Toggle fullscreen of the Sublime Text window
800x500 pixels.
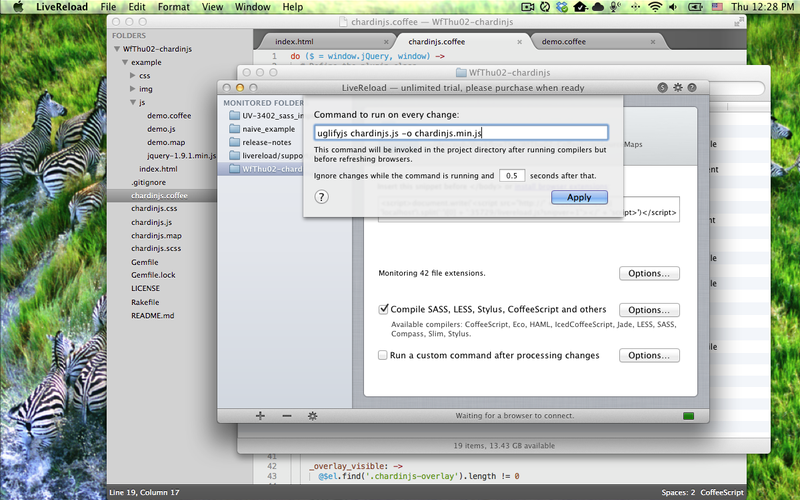(739, 22)
